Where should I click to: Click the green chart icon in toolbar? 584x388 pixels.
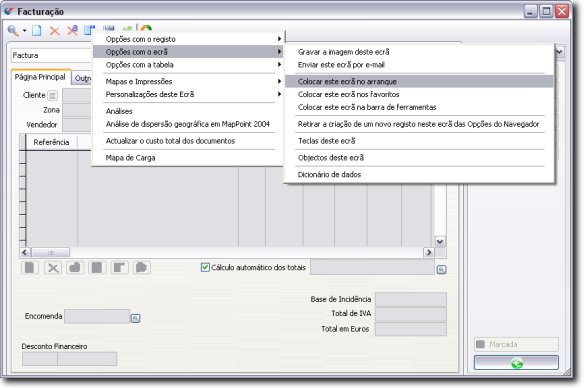127,28
